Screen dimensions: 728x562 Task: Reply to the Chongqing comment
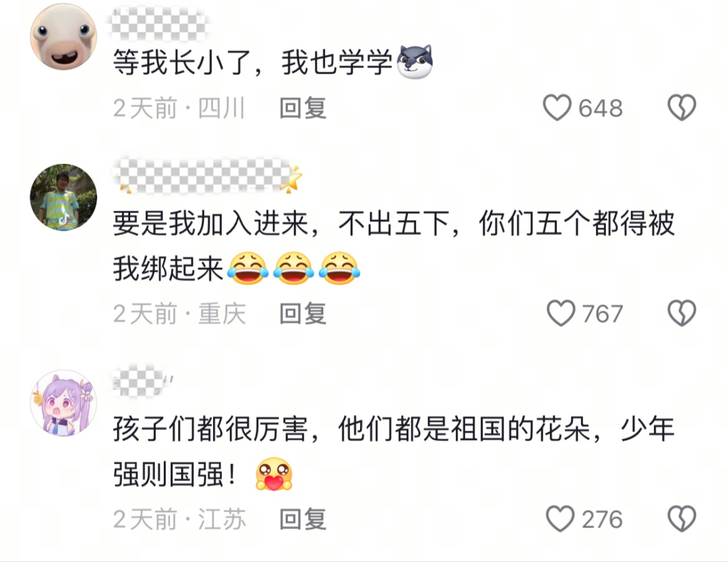(303, 313)
